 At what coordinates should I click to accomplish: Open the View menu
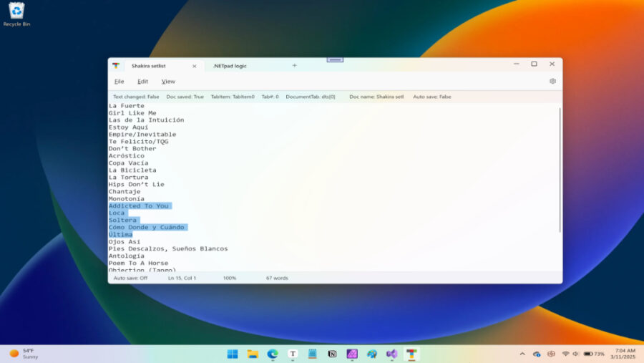coord(168,82)
